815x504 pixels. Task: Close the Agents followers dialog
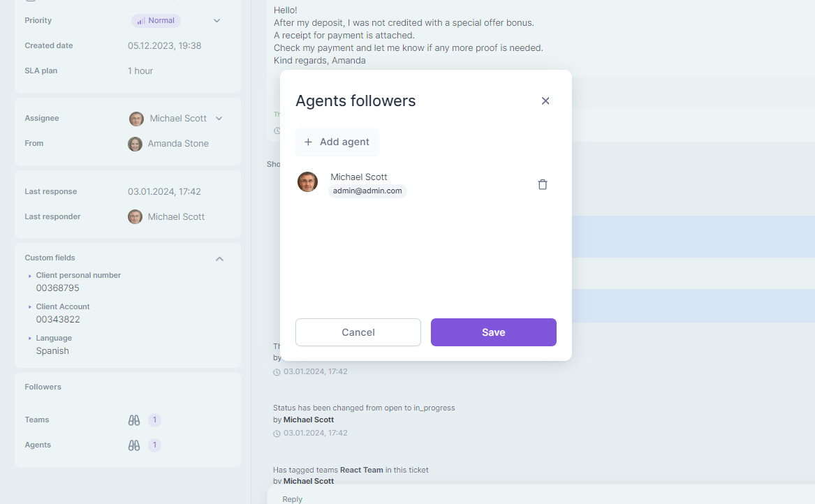pos(545,101)
